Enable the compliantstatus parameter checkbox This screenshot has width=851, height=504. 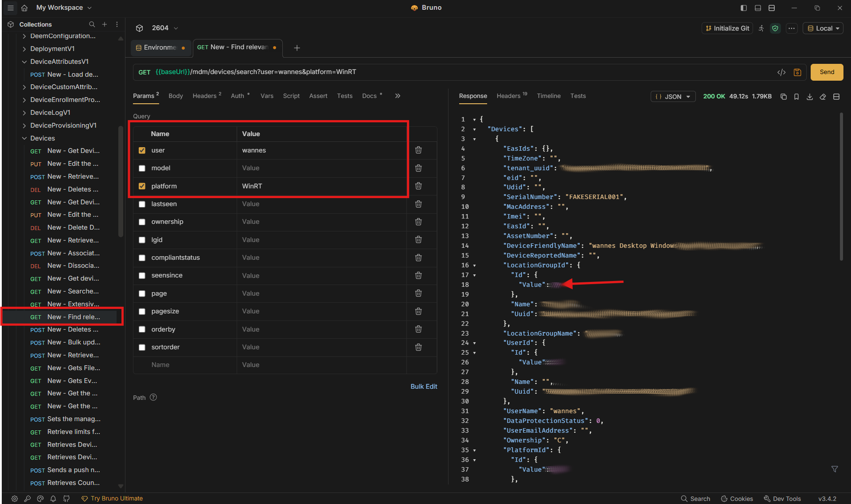tap(142, 258)
